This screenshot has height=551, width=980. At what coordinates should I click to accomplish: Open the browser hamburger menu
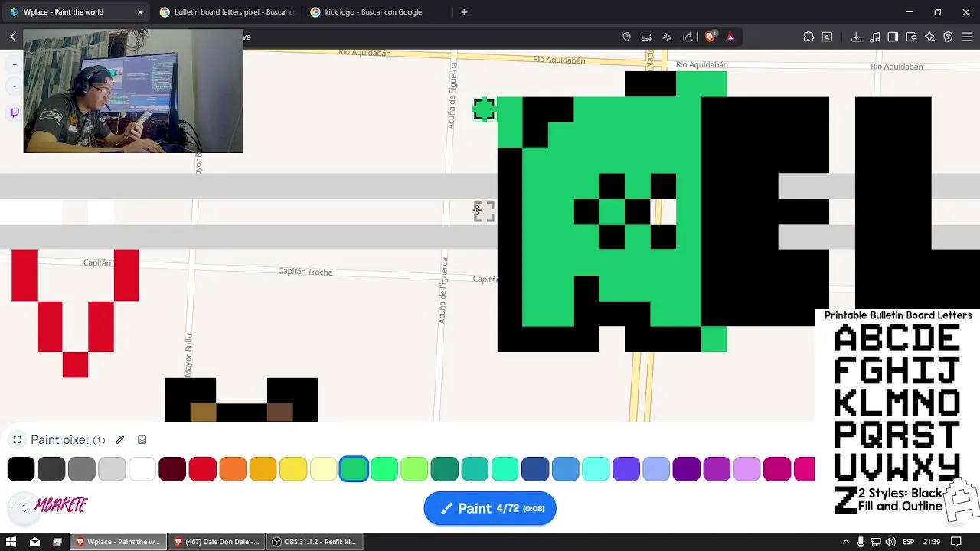pyautogui.click(x=966, y=37)
